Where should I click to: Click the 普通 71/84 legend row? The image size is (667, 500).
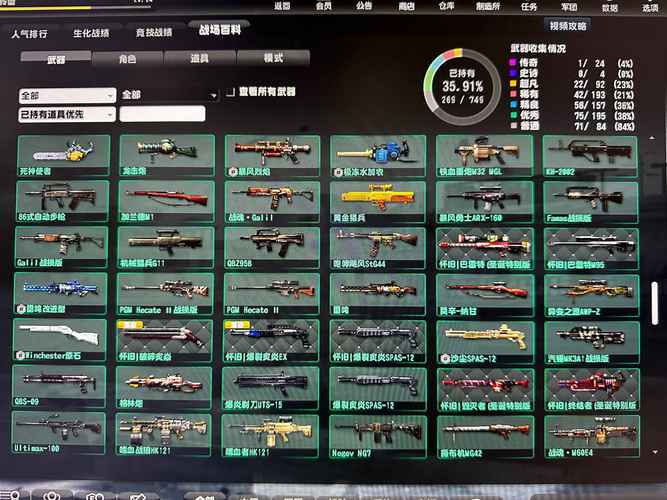tap(573, 126)
